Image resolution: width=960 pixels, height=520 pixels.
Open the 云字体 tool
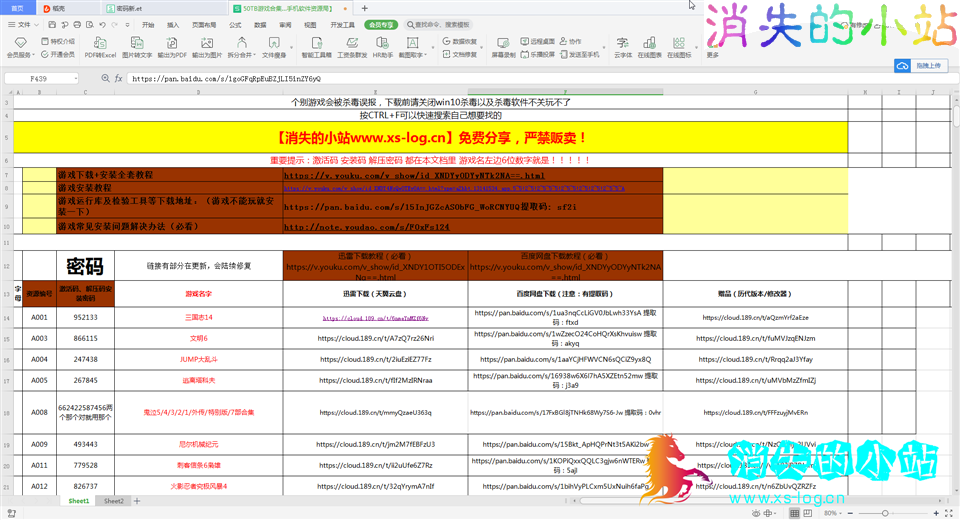[623, 47]
